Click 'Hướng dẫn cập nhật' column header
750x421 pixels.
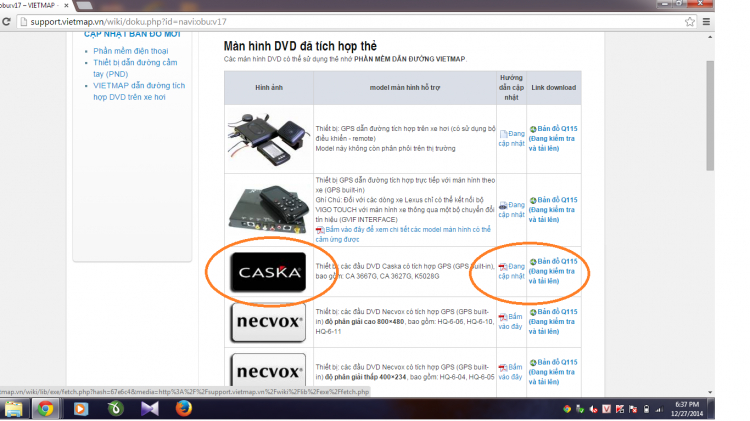coord(511,88)
